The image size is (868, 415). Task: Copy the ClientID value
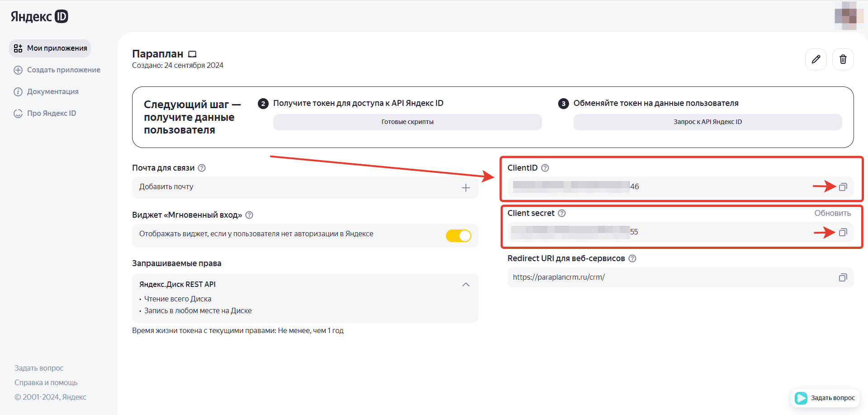[x=843, y=187]
